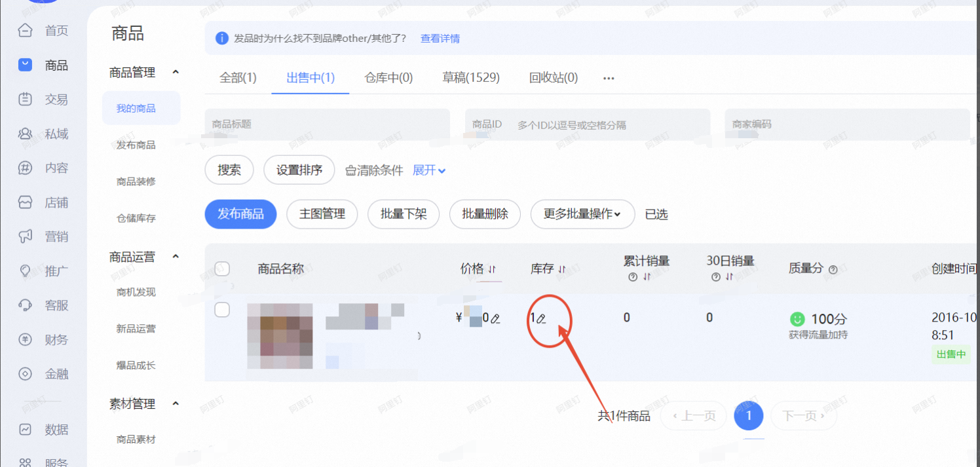Screen dimensions: 980x467
Task: Click the green smiley quality score icon
Action: (x=797, y=319)
